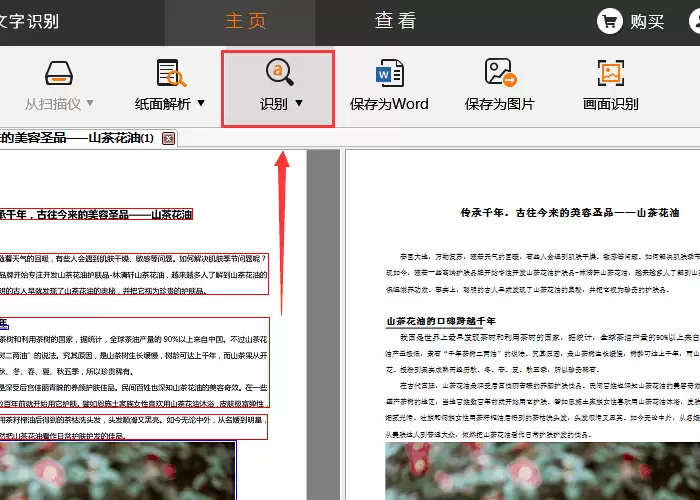The image size is (700, 500).
Task: Click the shopping cart 购买 icon
Action: click(609, 21)
